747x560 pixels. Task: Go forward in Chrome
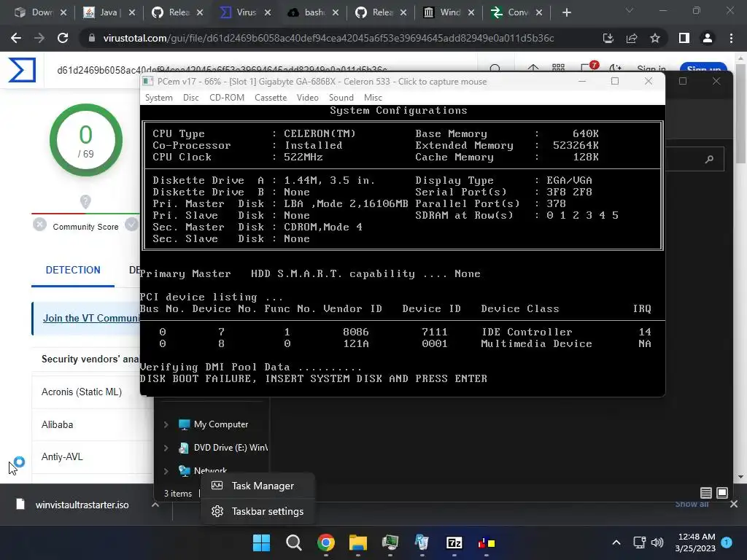tap(39, 38)
